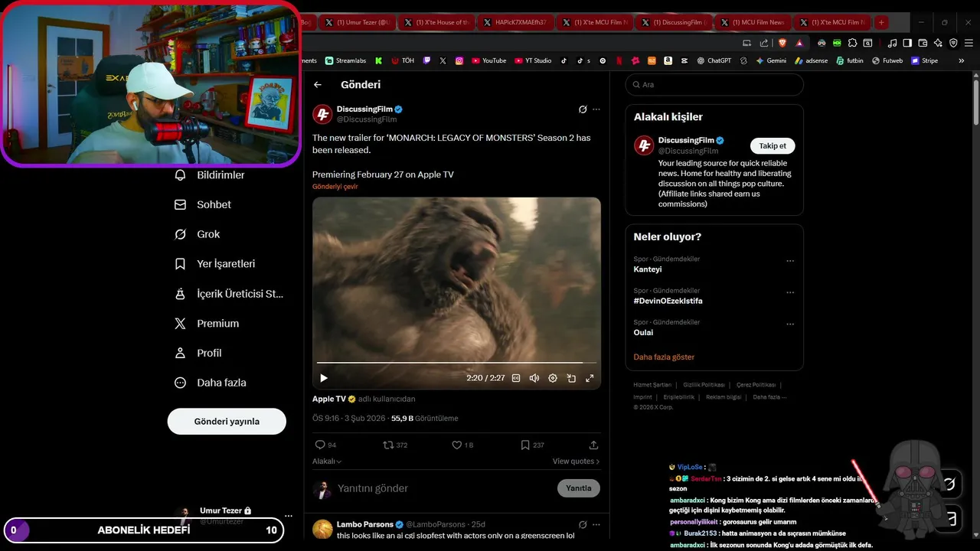Open more options for Oulai trend
Viewport: 980px width, 551px height.
790,324
